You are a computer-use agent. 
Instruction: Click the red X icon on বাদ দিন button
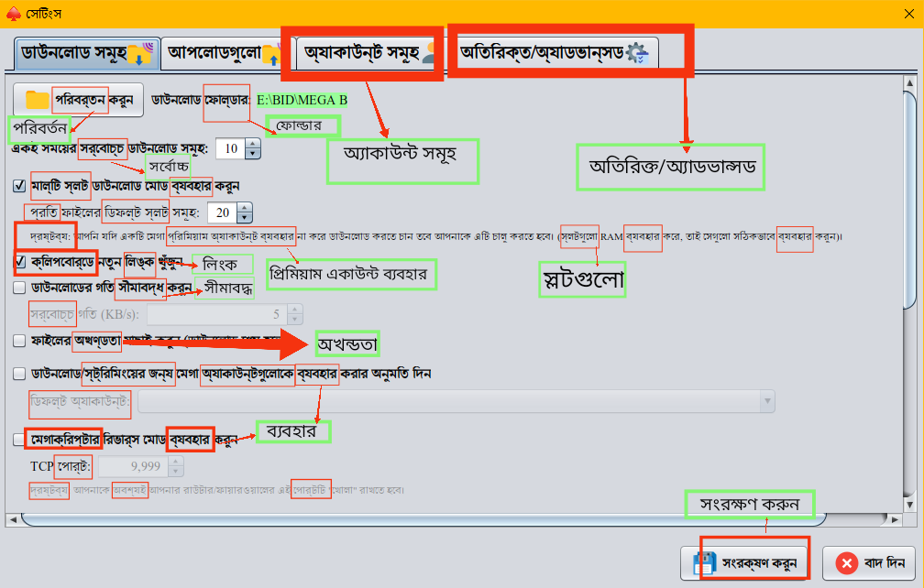coord(847,563)
